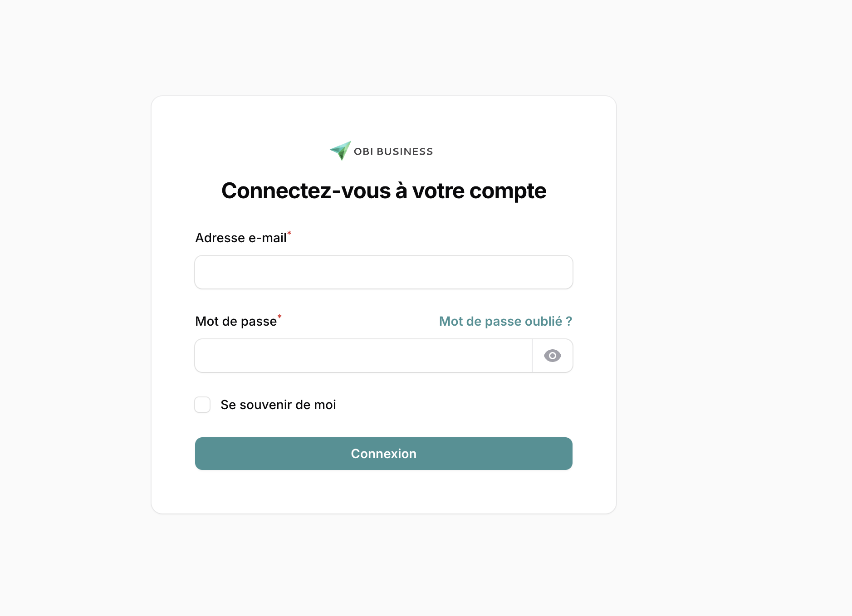This screenshot has height=616, width=852.
Task: Click the Se souvenir de moi label text
Action: point(278,405)
